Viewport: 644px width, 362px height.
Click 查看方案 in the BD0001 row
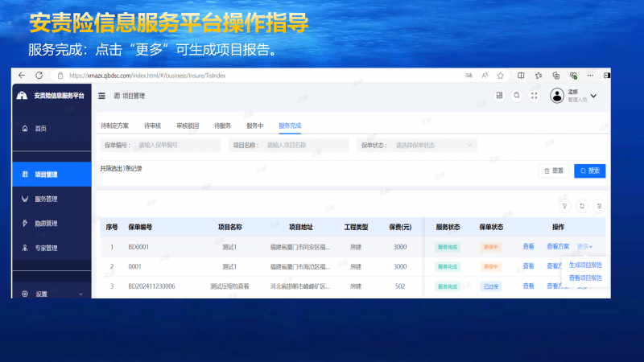pos(558,247)
